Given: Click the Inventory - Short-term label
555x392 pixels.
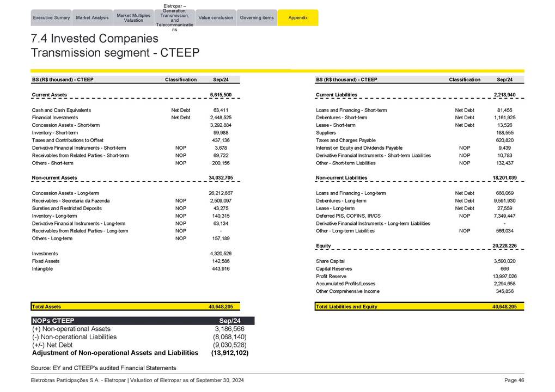Looking at the screenshot, I should tap(55, 133).
